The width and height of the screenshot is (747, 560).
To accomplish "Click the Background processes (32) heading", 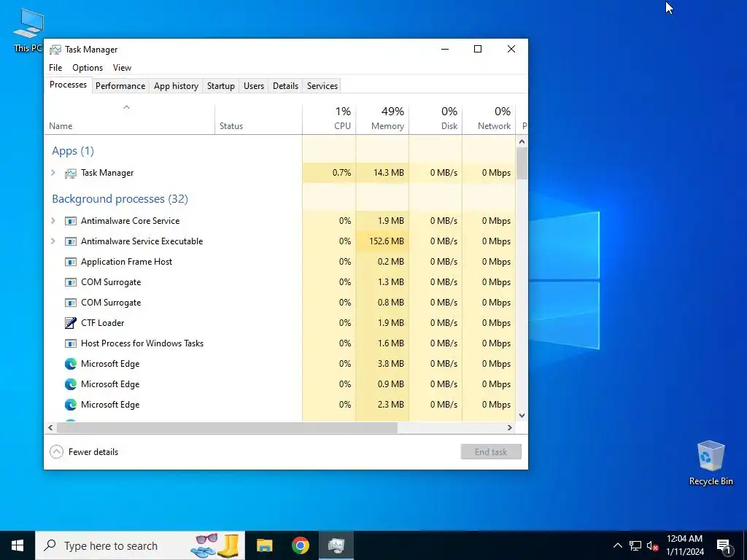I will tap(120, 199).
